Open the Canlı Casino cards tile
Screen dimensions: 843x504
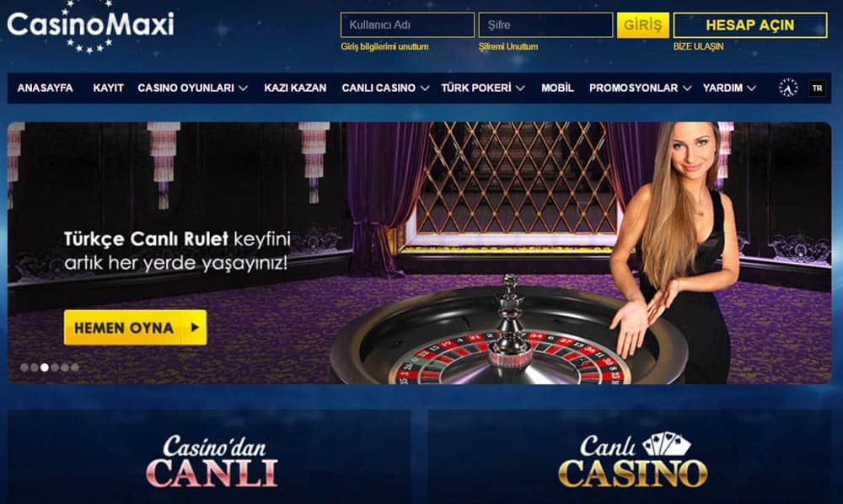point(630,457)
